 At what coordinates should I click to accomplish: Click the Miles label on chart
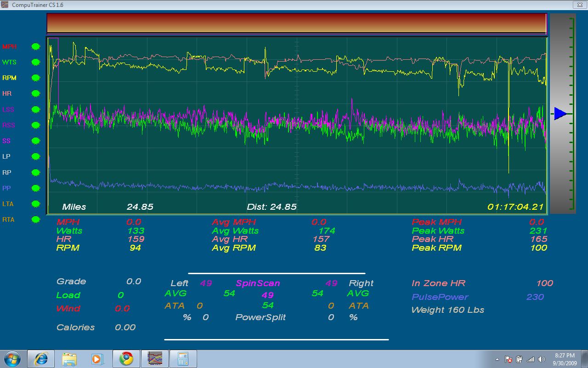click(x=74, y=207)
